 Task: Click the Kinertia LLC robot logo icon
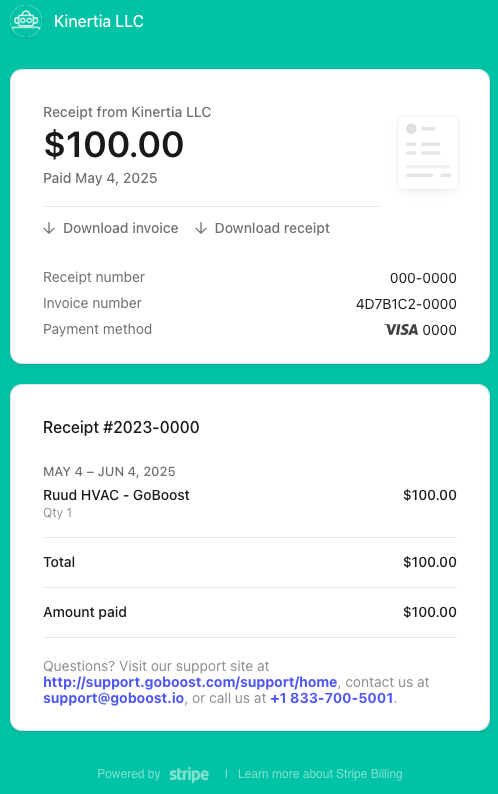click(26, 21)
